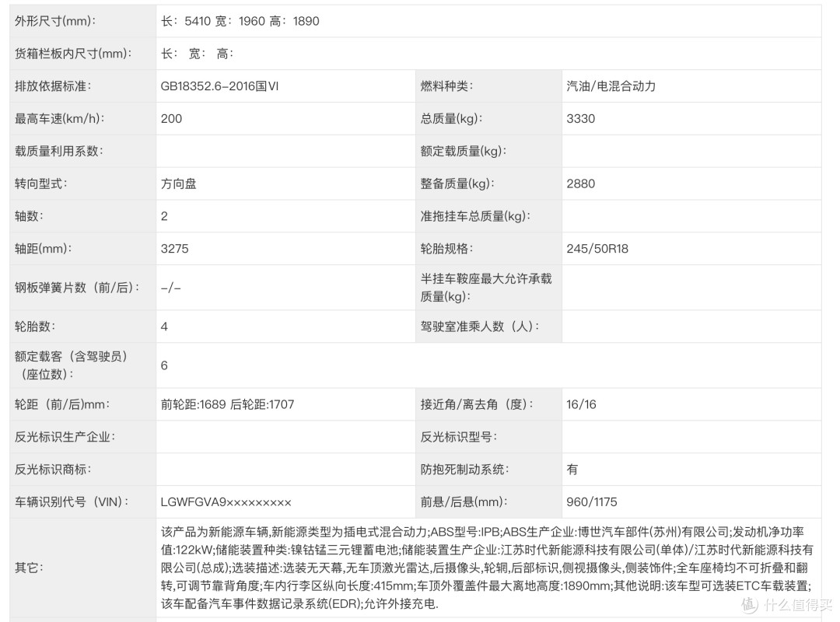Click the 转向型式 label
The height and width of the screenshot is (622, 840).
[x=41, y=183]
